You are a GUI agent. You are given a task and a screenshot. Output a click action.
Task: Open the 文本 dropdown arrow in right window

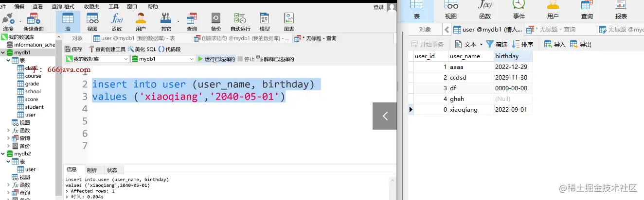(482, 44)
